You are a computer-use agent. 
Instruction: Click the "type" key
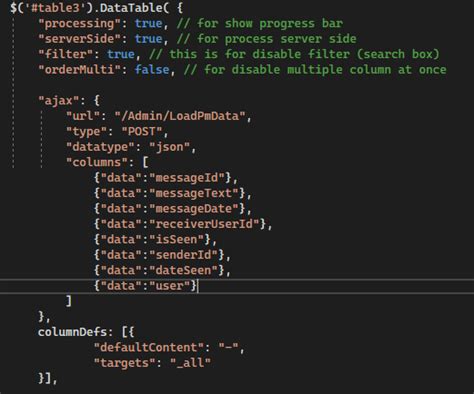tap(86, 131)
